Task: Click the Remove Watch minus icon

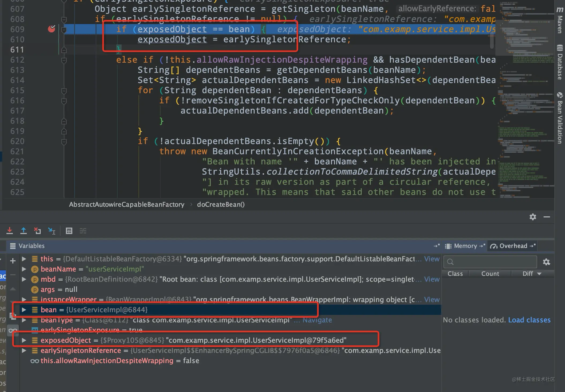Action: [x=13, y=275]
